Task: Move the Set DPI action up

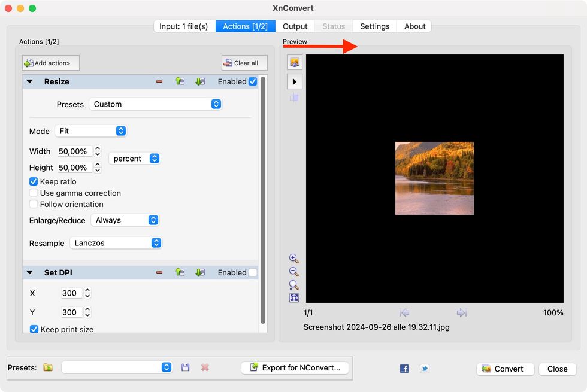Action: tap(180, 272)
